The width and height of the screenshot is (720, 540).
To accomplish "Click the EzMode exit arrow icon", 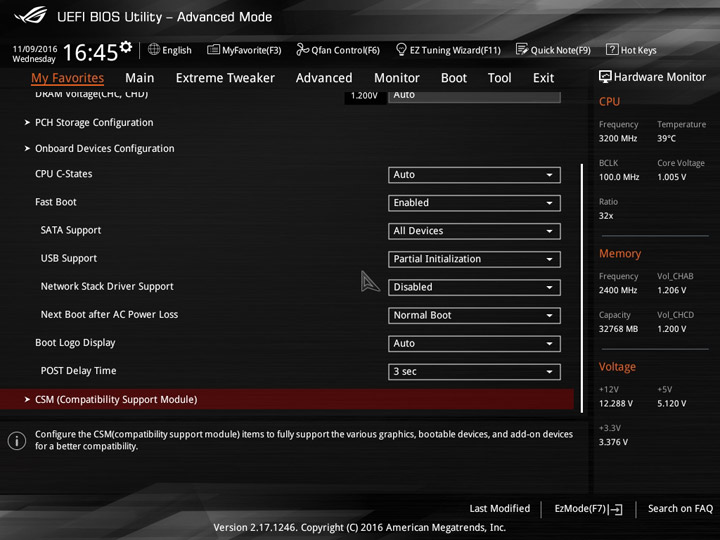I will tap(616, 509).
